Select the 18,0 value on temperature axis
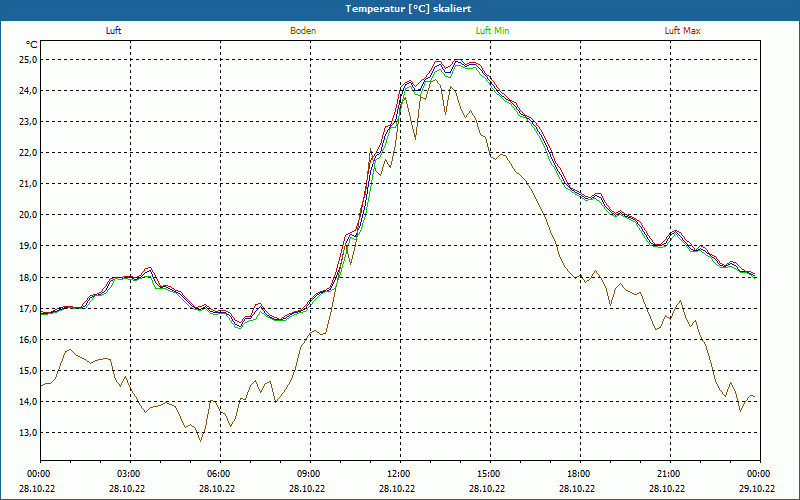 tap(29, 278)
